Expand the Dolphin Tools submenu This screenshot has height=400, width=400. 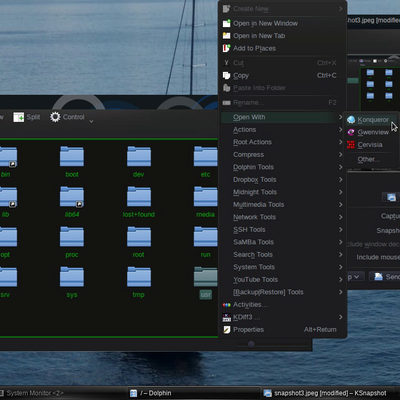point(282,167)
